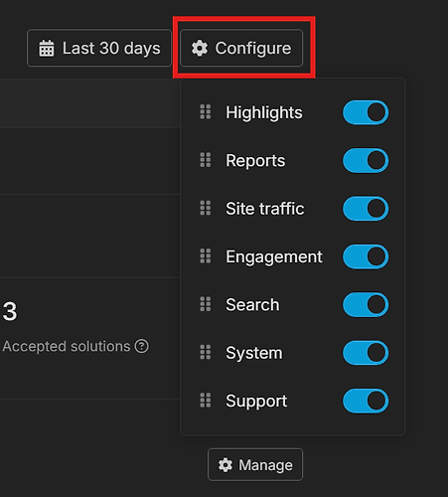Click the drag handle beside Support
Viewport: 448px width, 497px height.
[x=206, y=401]
